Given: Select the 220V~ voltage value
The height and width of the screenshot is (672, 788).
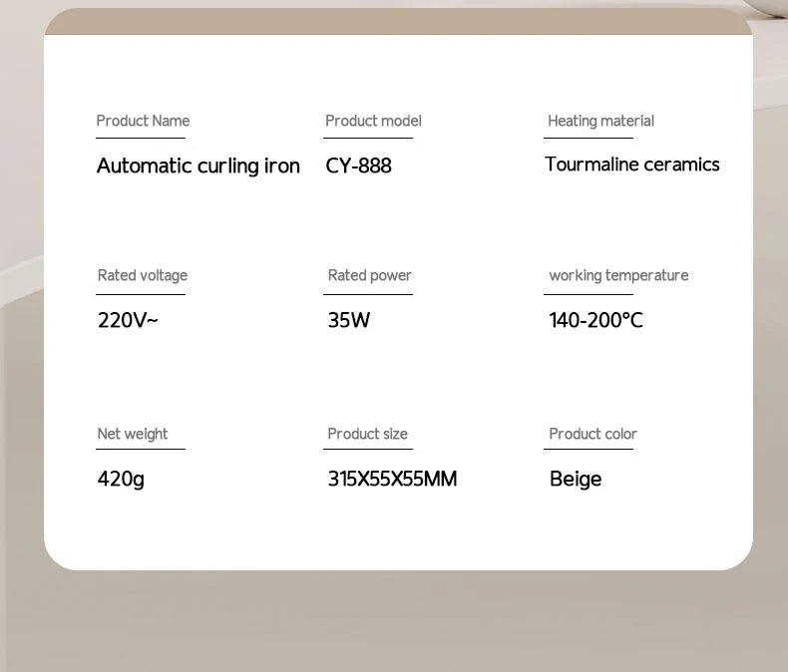Looking at the screenshot, I should point(128,320).
